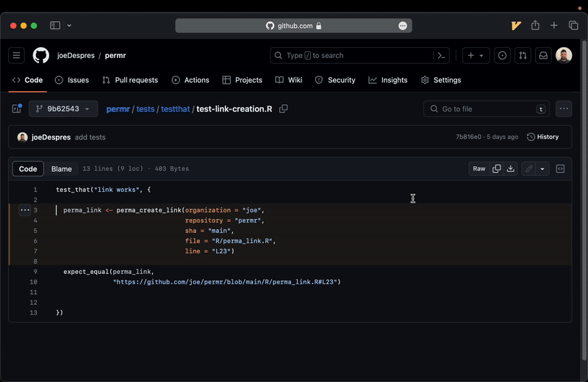
Task: Open the symbols panel icon
Action: click(560, 169)
